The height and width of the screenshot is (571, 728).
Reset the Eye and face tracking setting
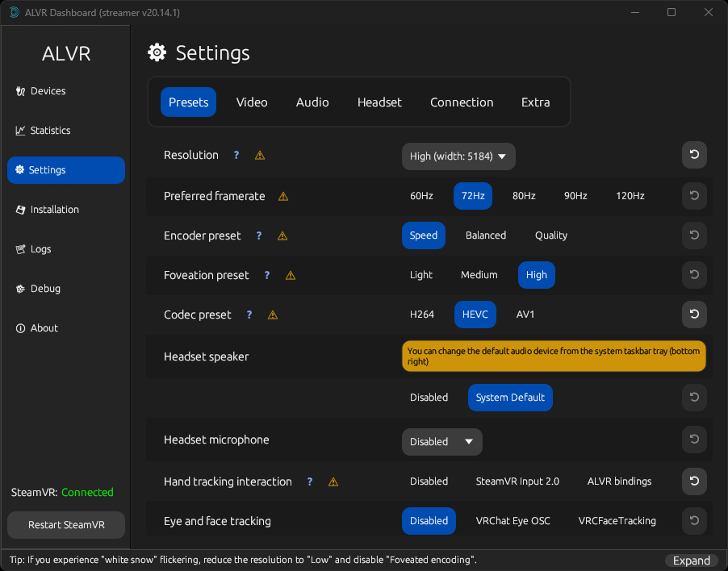click(x=694, y=521)
